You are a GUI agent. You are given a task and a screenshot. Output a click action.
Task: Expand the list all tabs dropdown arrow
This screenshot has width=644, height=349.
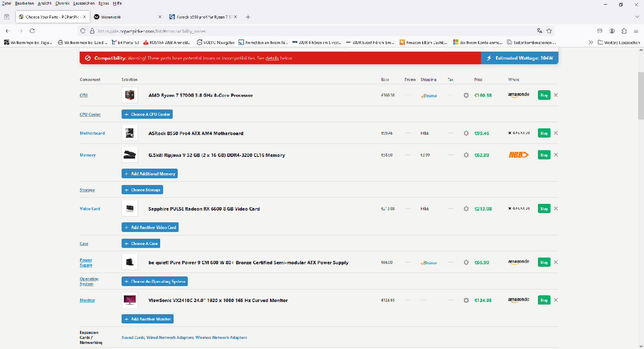[637, 17]
